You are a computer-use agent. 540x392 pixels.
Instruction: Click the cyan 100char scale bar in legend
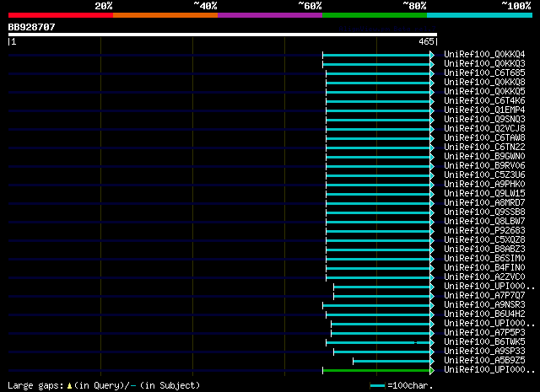click(377, 386)
